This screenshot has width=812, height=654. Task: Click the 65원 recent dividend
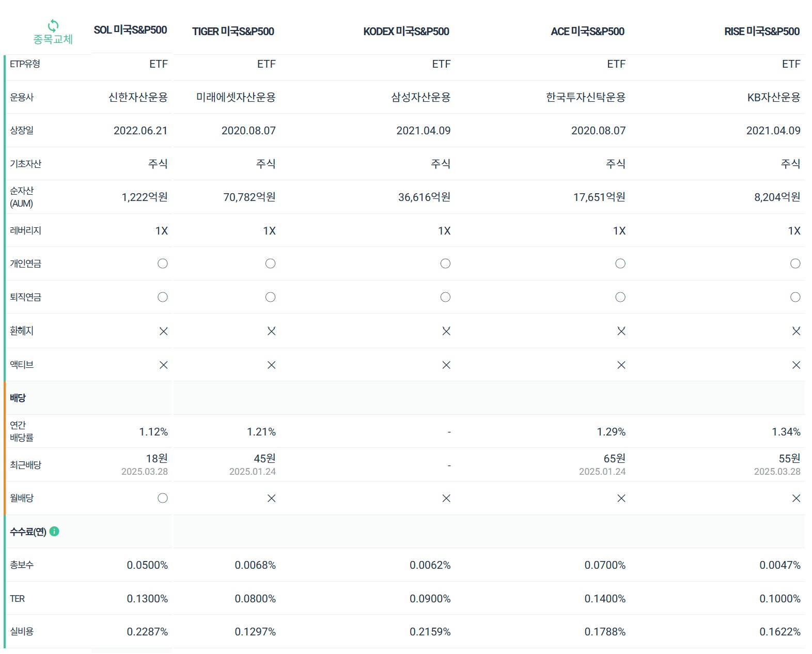pyautogui.click(x=615, y=458)
